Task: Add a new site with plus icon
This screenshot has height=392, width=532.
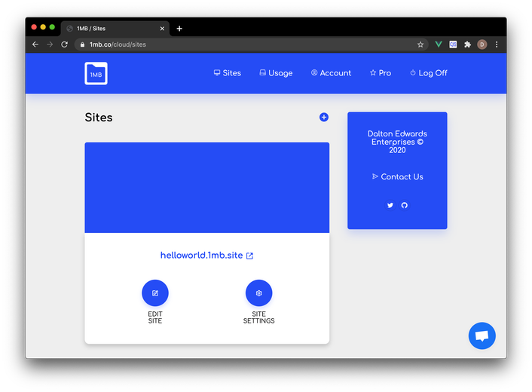Action: [324, 117]
